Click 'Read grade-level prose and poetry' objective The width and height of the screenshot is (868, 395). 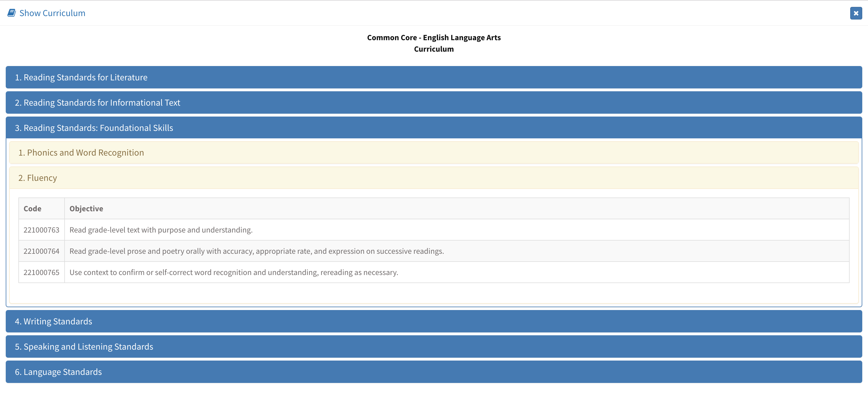click(256, 251)
